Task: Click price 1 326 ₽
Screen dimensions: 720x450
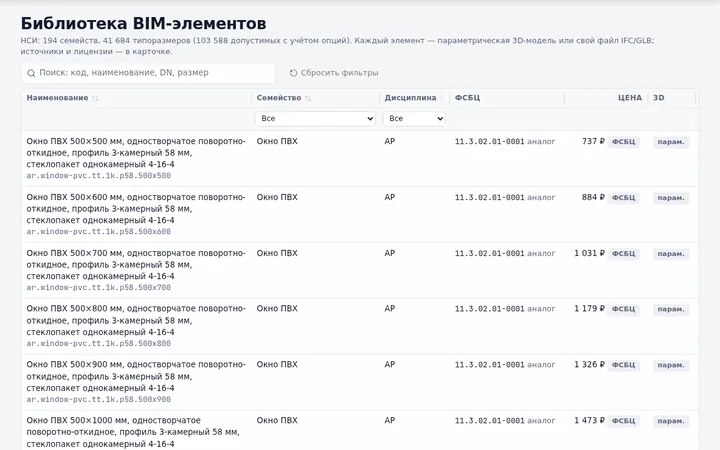Action: (x=589, y=365)
